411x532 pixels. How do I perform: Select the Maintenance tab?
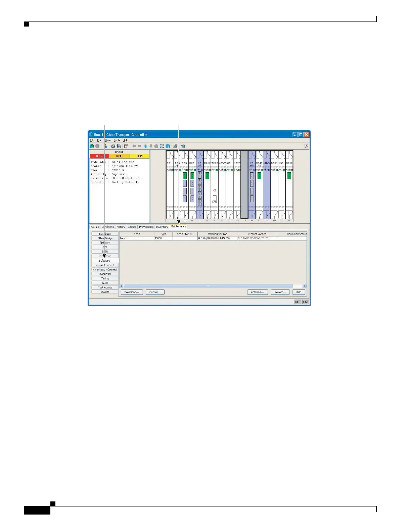coord(178,226)
